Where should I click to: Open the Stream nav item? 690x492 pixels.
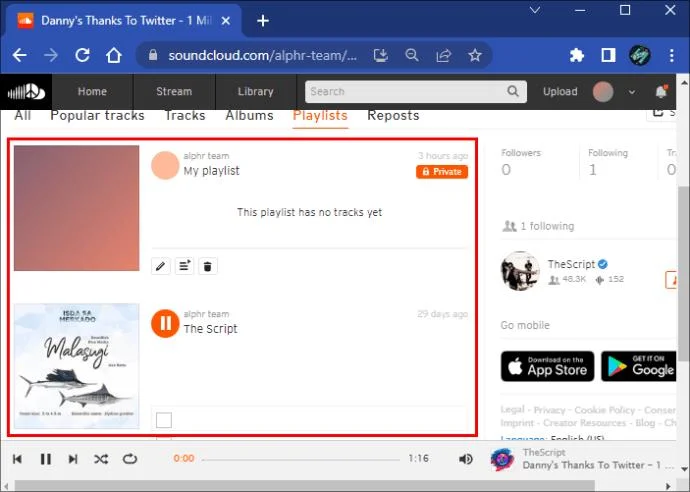(174, 92)
